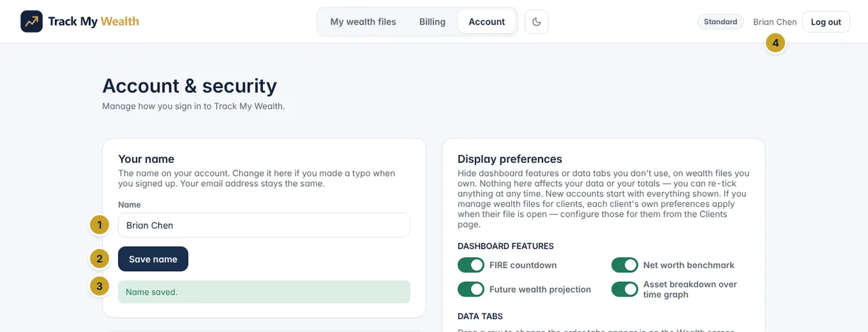Disable the Net worth benchmark toggle
This screenshot has width=868, height=332.
coord(625,265)
